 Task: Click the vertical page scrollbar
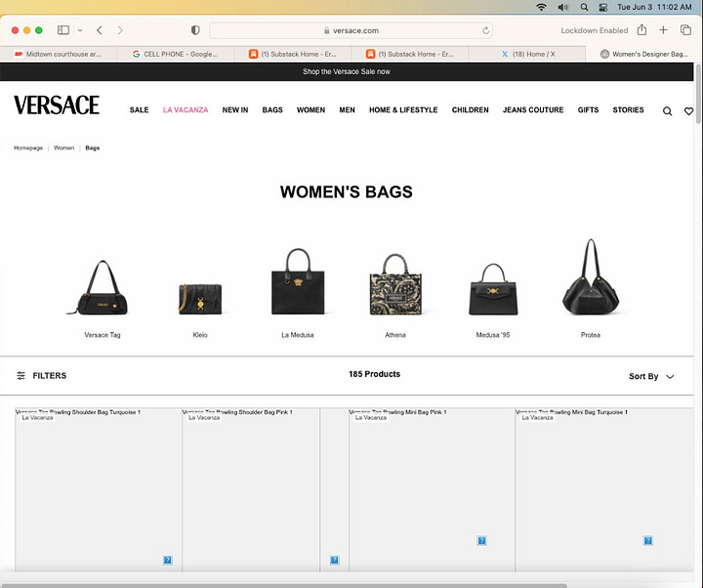[x=698, y=94]
